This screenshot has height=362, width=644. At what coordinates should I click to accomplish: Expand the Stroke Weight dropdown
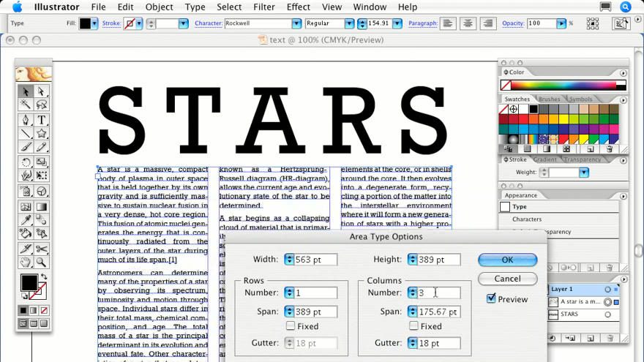583,173
